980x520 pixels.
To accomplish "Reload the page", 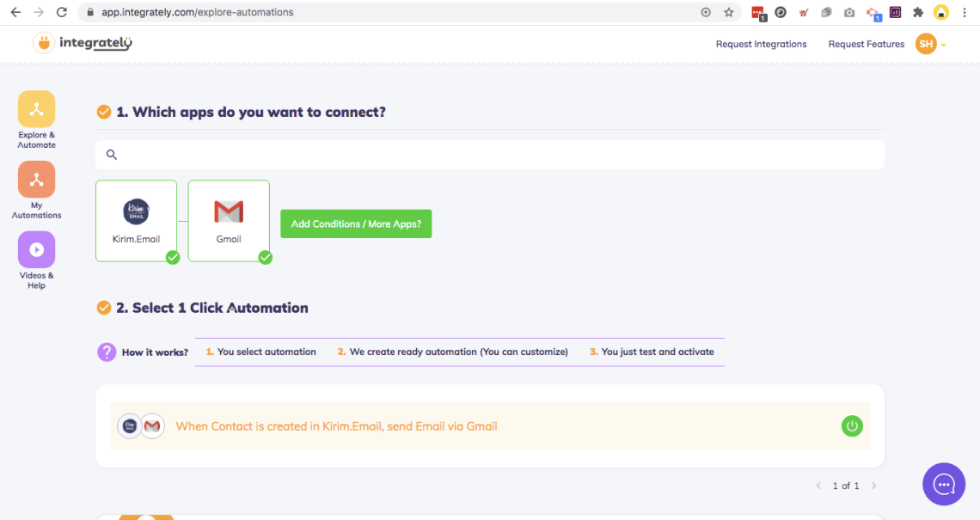I will coord(62,13).
